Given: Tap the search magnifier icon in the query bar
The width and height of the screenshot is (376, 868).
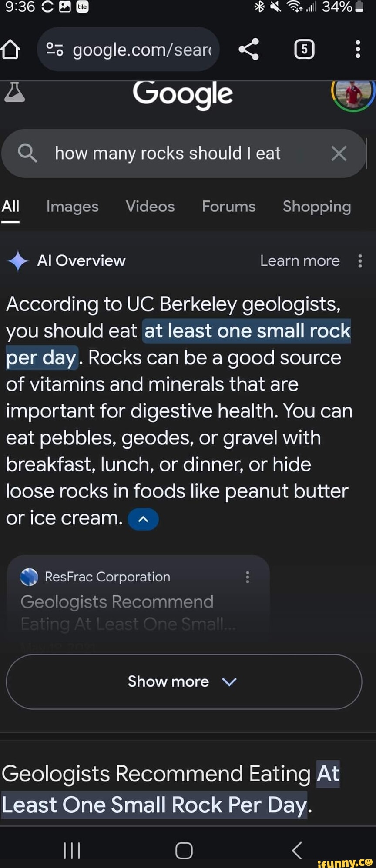Looking at the screenshot, I should point(28,153).
